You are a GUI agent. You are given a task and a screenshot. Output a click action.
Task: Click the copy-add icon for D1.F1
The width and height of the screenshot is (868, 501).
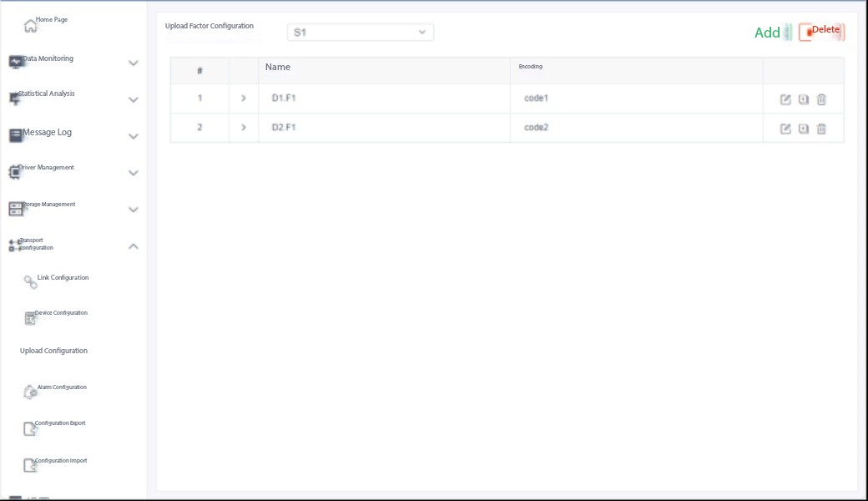[804, 99]
